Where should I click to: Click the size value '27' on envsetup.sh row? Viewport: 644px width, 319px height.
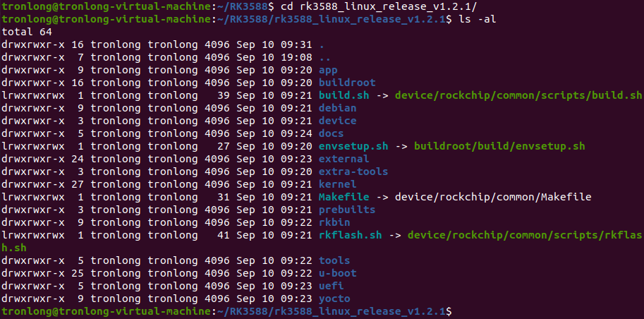click(224, 146)
